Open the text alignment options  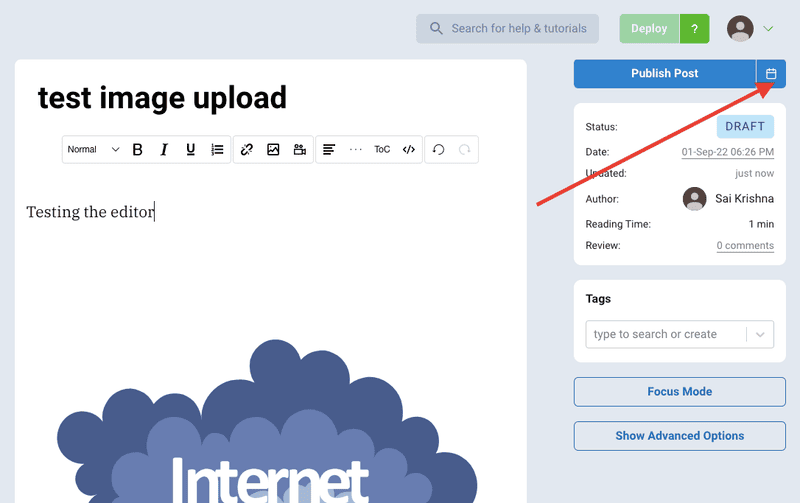328,150
